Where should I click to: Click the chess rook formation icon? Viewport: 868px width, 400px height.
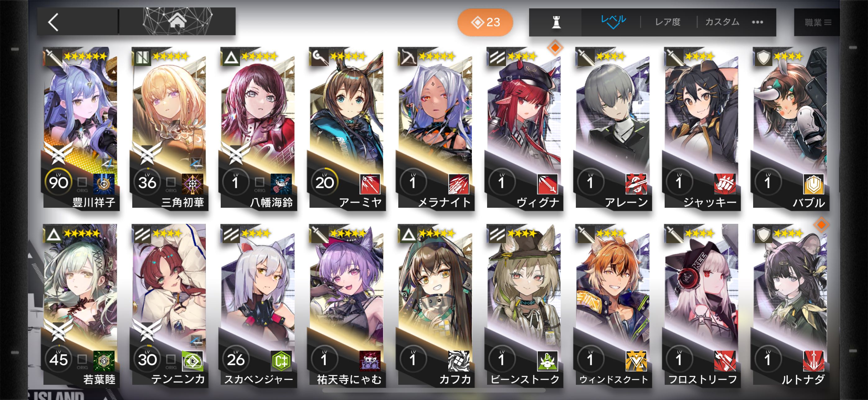(x=556, y=22)
